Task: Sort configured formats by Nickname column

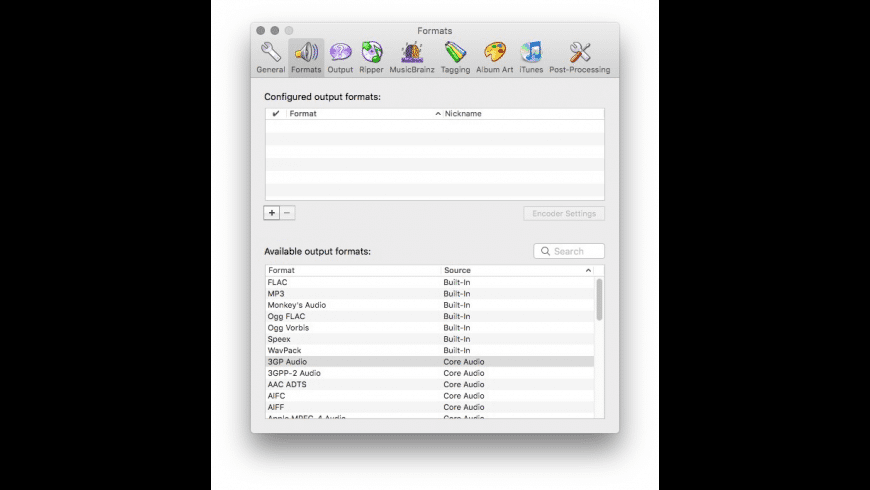Action: (x=523, y=114)
